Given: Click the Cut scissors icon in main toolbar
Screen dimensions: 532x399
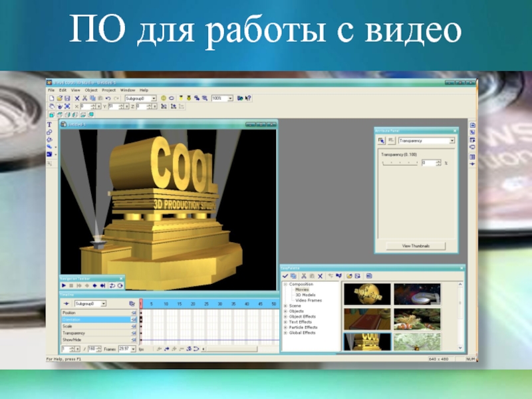Looking at the screenshot, I should click(x=85, y=98).
